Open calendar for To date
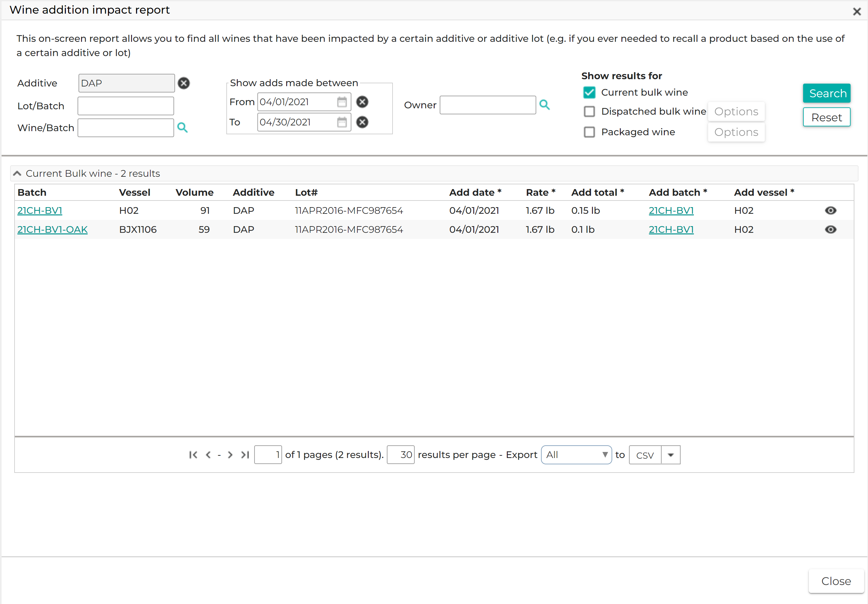868x604 pixels. tap(342, 123)
